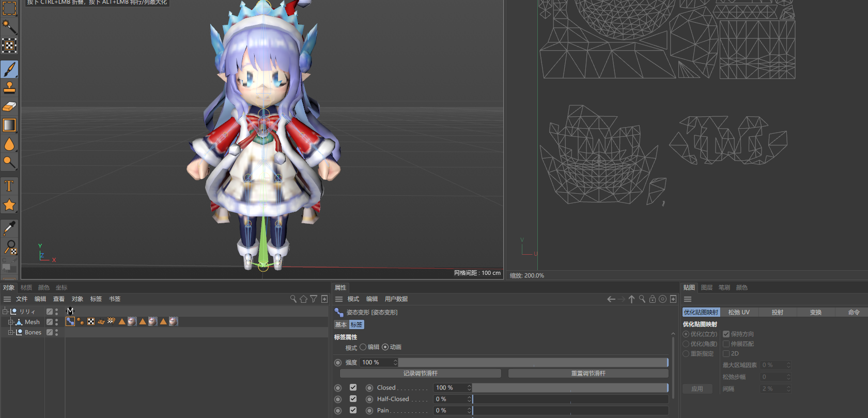Switch to the 基本 tab

(341, 324)
